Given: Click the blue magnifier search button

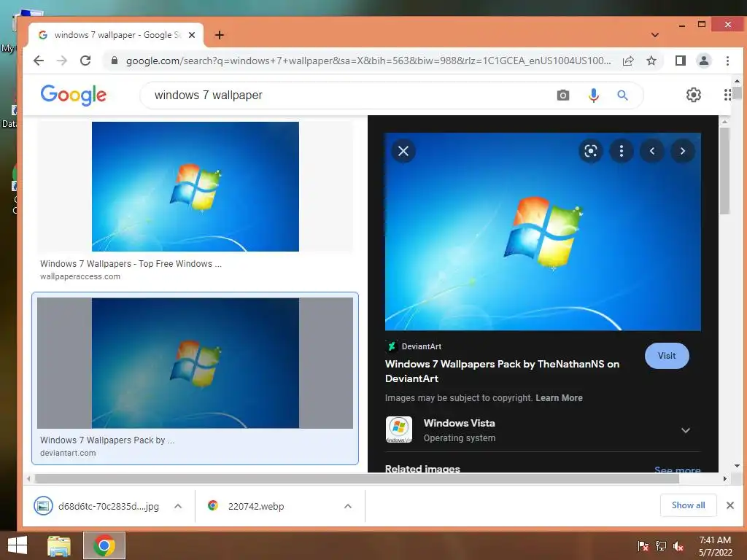Looking at the screenshot, I should (x=622, y=96).
